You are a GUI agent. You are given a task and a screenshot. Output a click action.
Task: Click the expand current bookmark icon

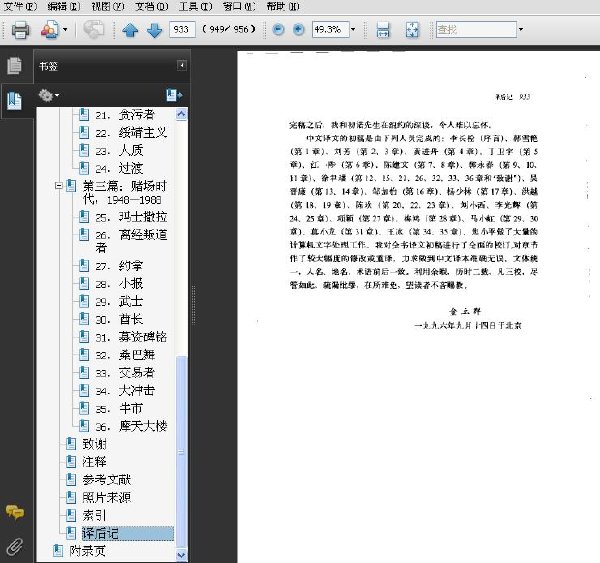coord(174,95)
